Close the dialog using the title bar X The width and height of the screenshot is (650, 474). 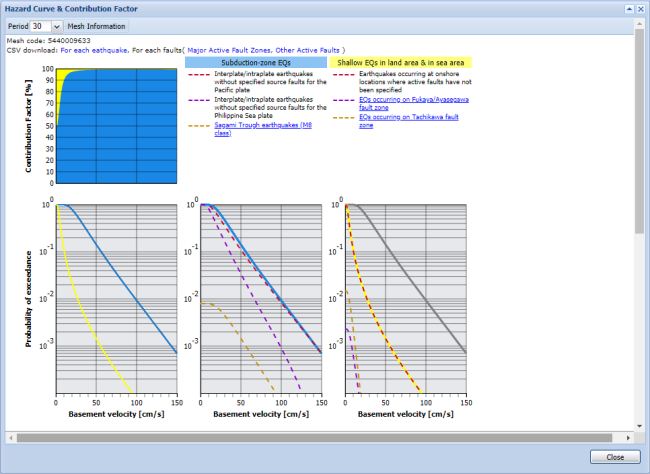(640, 7)
